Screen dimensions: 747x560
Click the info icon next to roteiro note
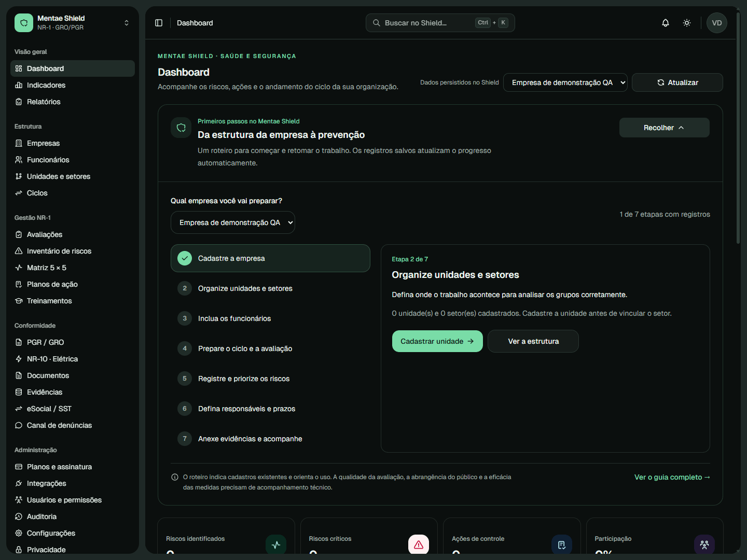[x=175, y=477]
